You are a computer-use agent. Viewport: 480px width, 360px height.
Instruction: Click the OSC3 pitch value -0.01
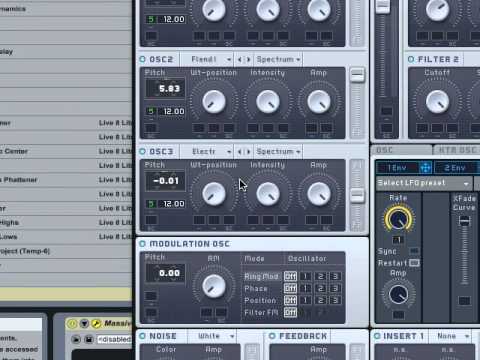pyautogui.click(x=165, y=181)
